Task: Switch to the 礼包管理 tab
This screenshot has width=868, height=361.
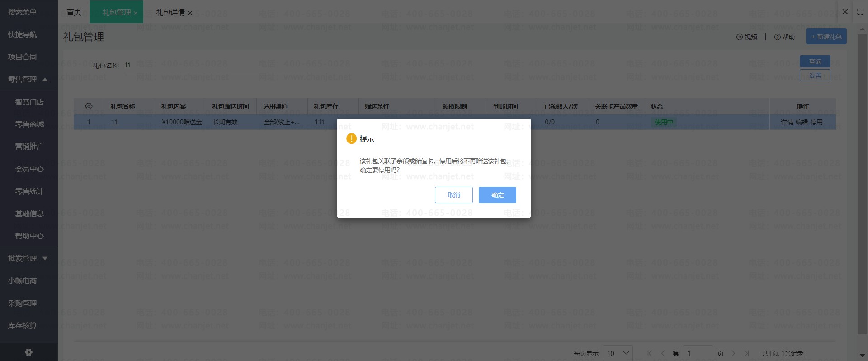Action: [x=116, y=12]
